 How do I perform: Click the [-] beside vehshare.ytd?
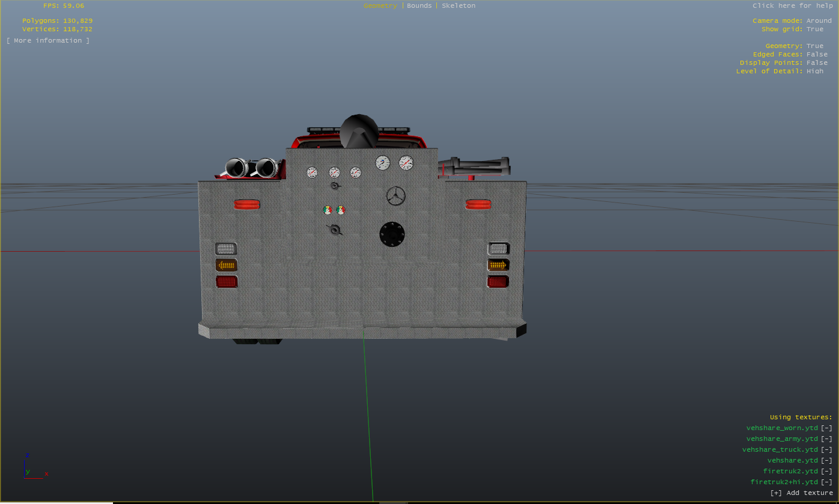tap(827, 461)
